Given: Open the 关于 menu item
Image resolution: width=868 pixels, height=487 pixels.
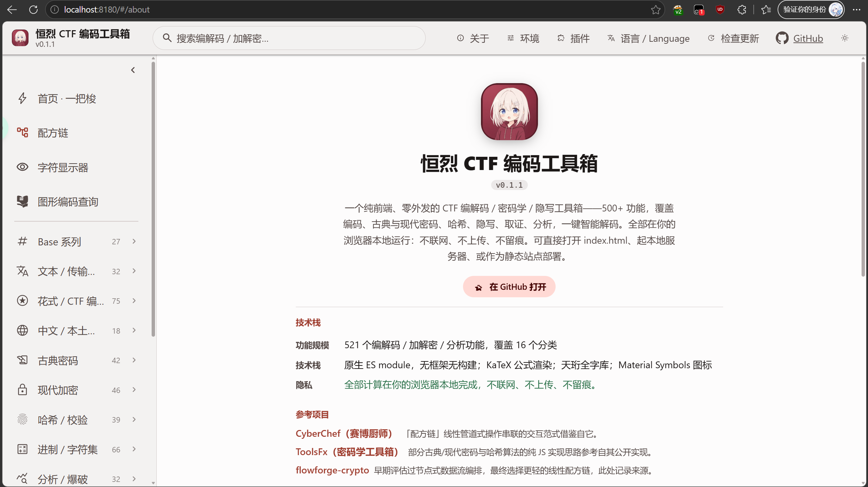Looking at the screenshot, I should [473, 38].
